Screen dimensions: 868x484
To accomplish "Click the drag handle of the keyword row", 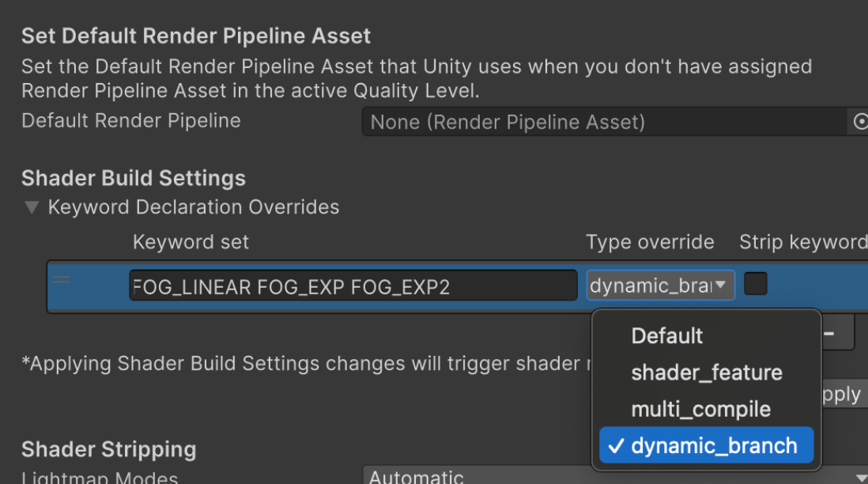I will [61, 279].
